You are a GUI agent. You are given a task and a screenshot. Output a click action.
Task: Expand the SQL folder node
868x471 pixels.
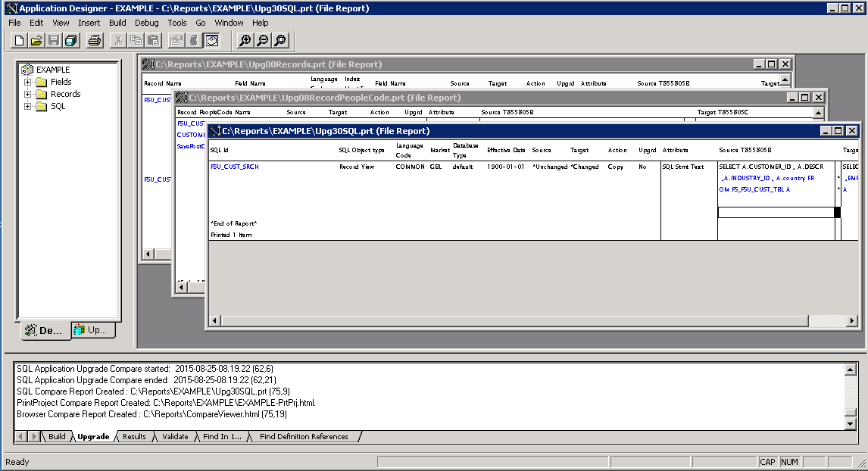coord(27,106)
